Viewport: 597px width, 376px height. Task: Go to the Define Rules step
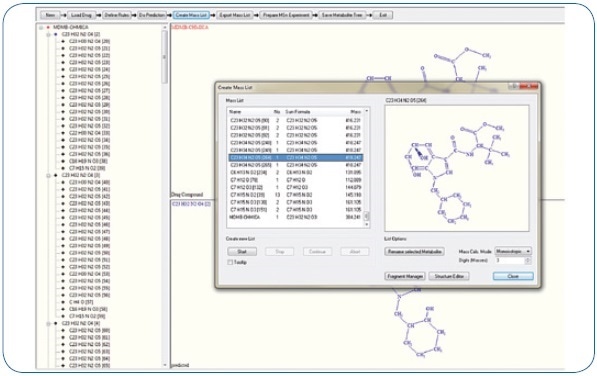click(x=117, y=15)
